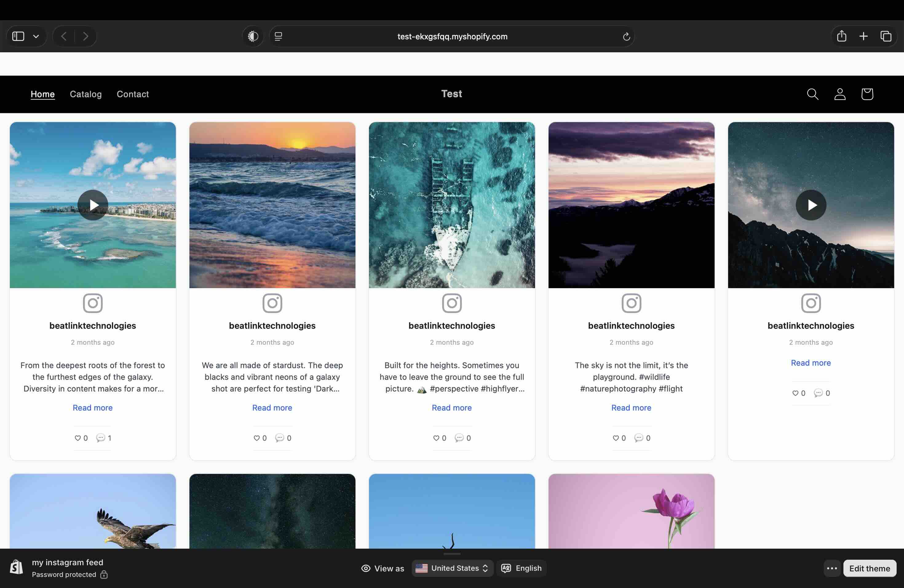Click the Test store title
The width and height of the screenshot is (904, 588).
(x=452, y=94)
